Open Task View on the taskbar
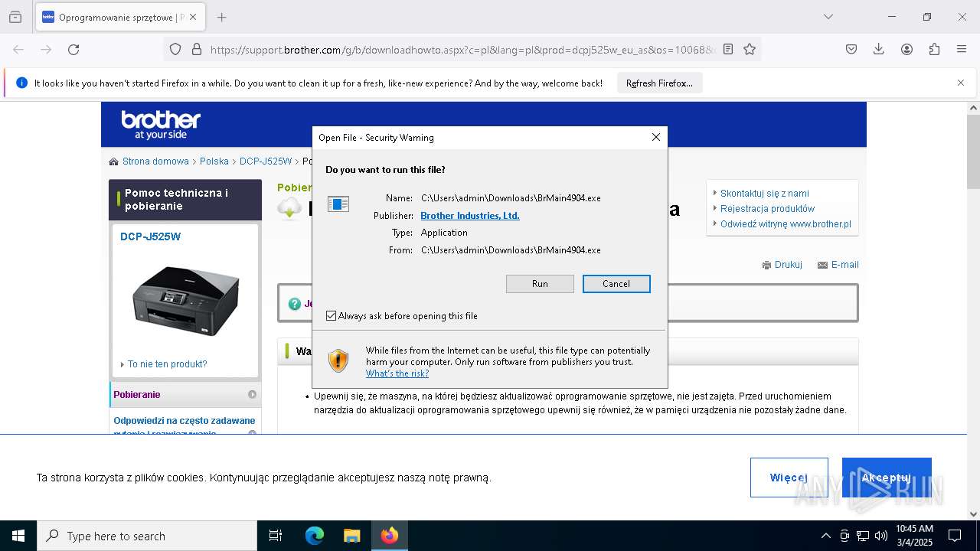980x551 pixels. tap(276, 536)
